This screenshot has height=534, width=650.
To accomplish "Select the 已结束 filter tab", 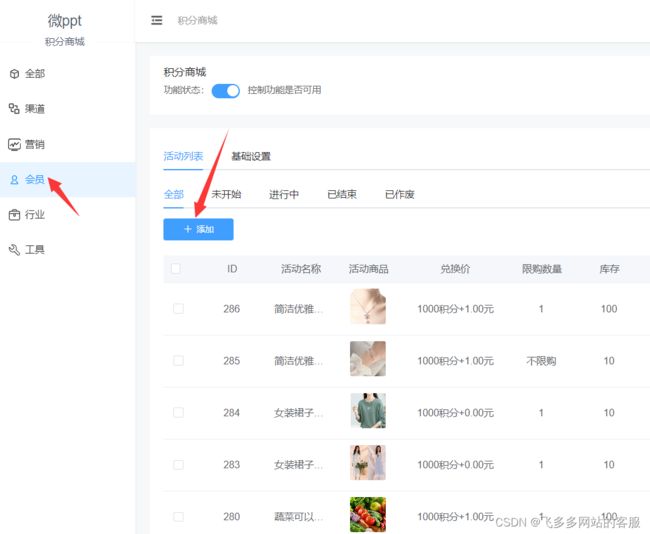I will point(342,194).
